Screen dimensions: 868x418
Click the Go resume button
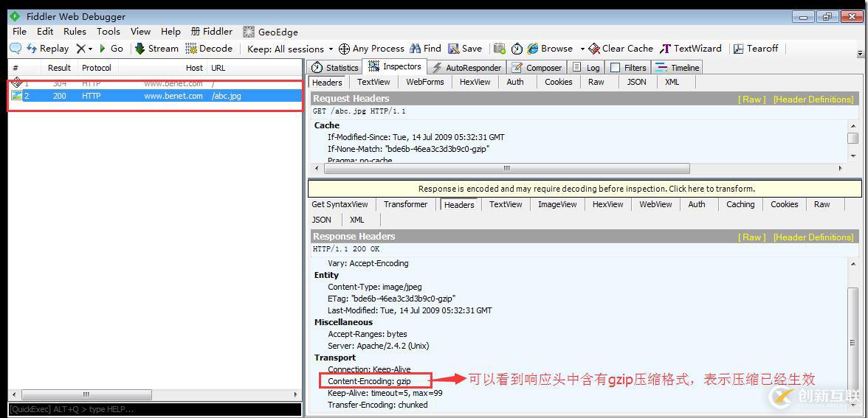[x=111, y=49]
